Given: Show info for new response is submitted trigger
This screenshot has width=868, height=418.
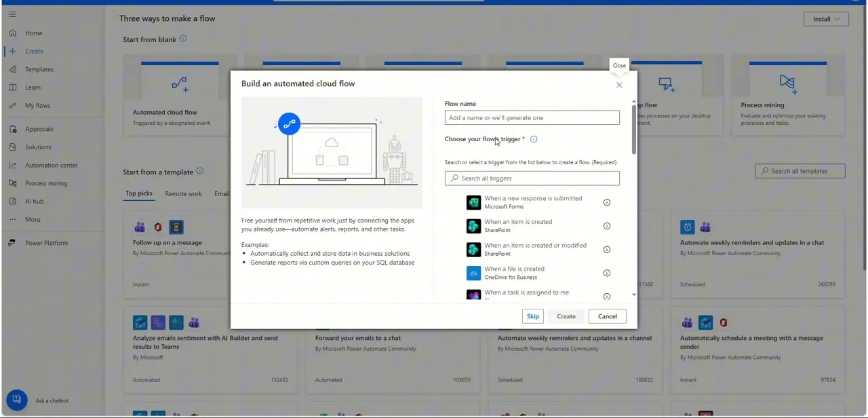Looking at the screenshot, I should click(x=607, y=202).
